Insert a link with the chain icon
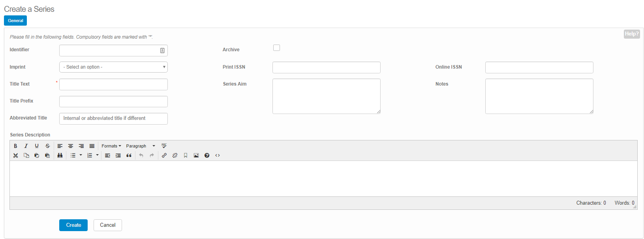Screen dimensions: 644x239 pyautogui.click(x=164, y=155)
